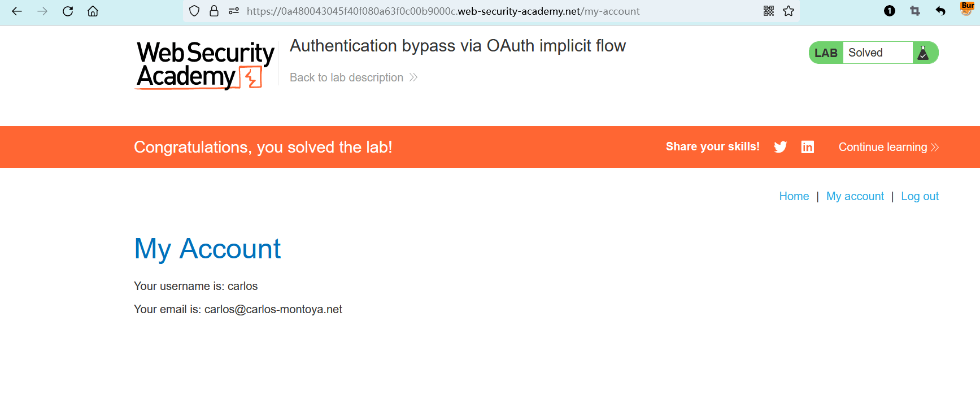Open the My account link
The height and width of the screenshot is (420, 980).
pos(855,196)
